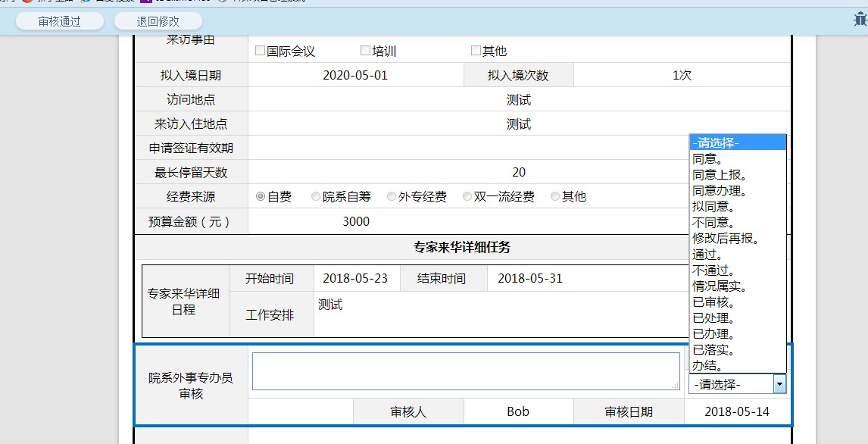Select the 院系自筹 funding option
Viewport: 868px width, 444px height.
tap(316, 196)
